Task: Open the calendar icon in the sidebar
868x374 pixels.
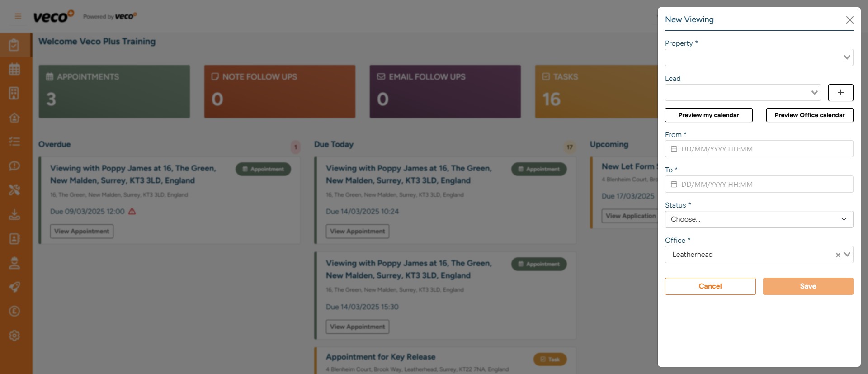Action: (x=14, y=69)
